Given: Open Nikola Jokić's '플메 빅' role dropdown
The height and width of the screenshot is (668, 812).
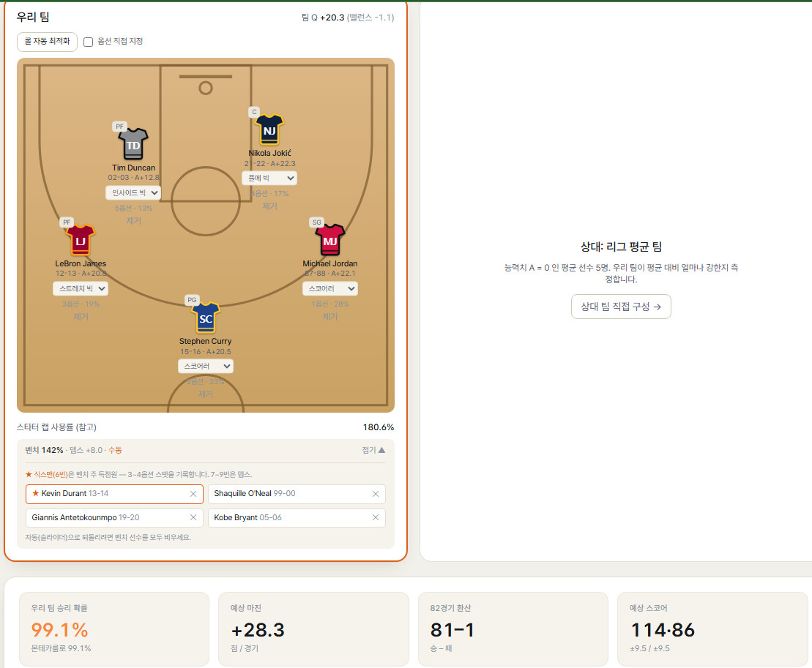Looking at the screenshot, I should 269,178.
